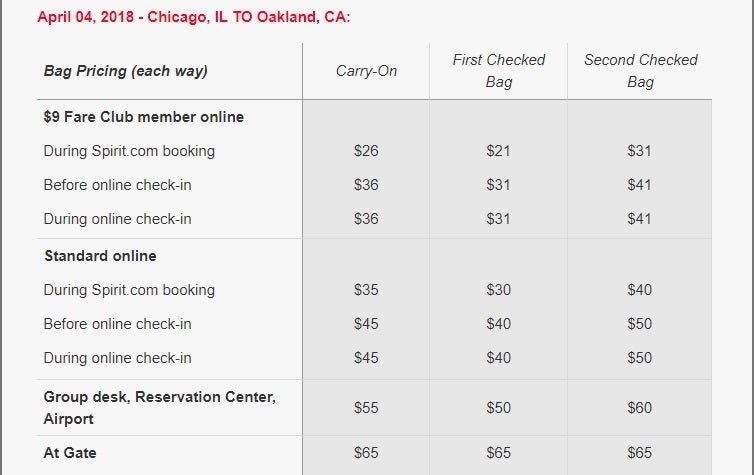The width and height of the screenshot is (754, 475).
Task: Select the Second Checked Bag column header
Action: tap(640, 71)
